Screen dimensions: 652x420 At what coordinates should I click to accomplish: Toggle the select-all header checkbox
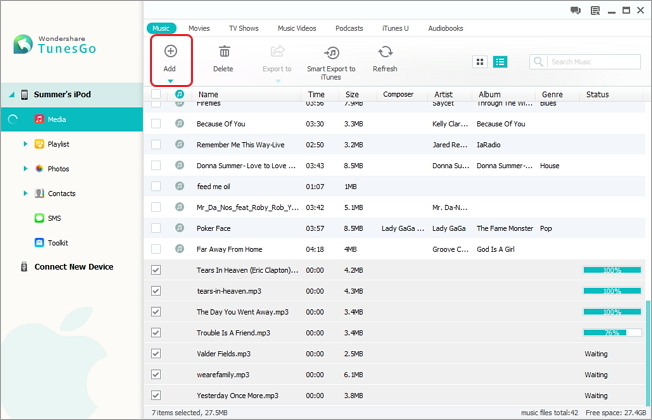pyautogui.click(x=156, y=94)
